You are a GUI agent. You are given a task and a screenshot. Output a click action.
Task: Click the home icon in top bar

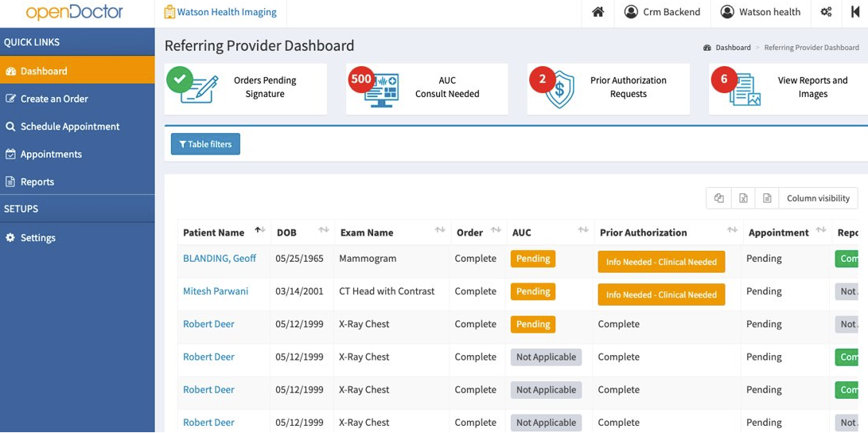(x=597, y=12)
